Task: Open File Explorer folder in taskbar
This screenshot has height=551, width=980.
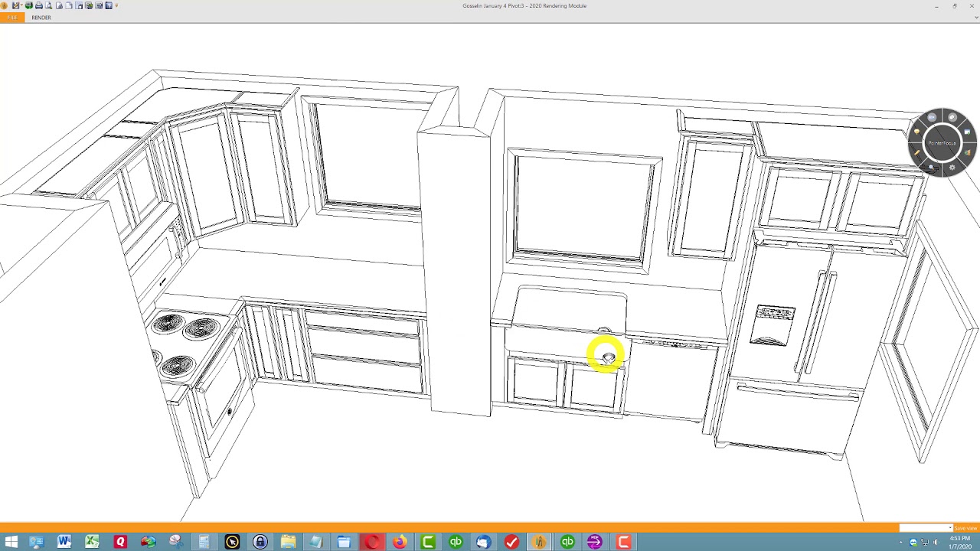Action: (288, 542)
